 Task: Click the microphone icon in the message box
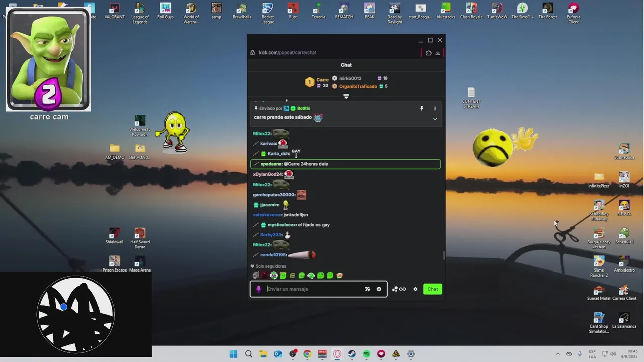pos(259,289)
